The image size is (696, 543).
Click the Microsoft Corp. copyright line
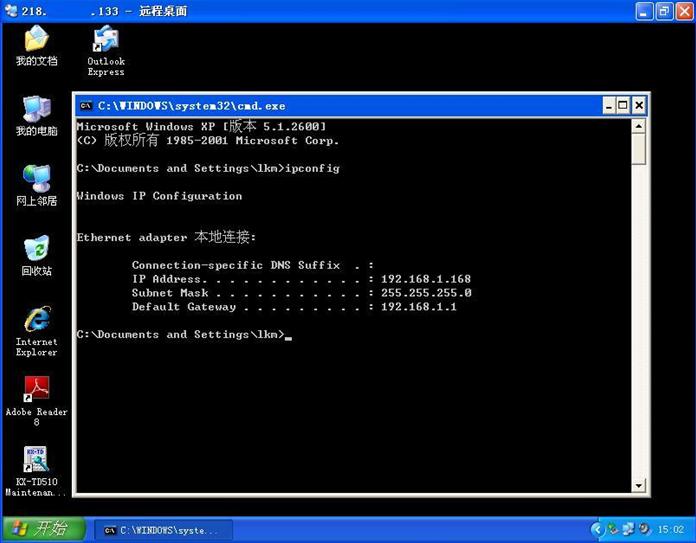tap(207, 140)
